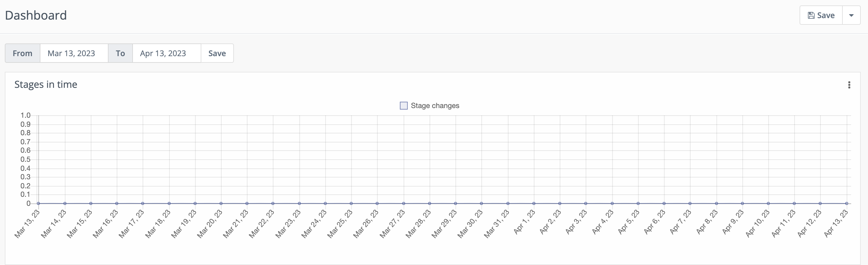This screenshot has width=868, height=265.
Task: Click the Mar 20, 23 data point
Action: (221, 203)
